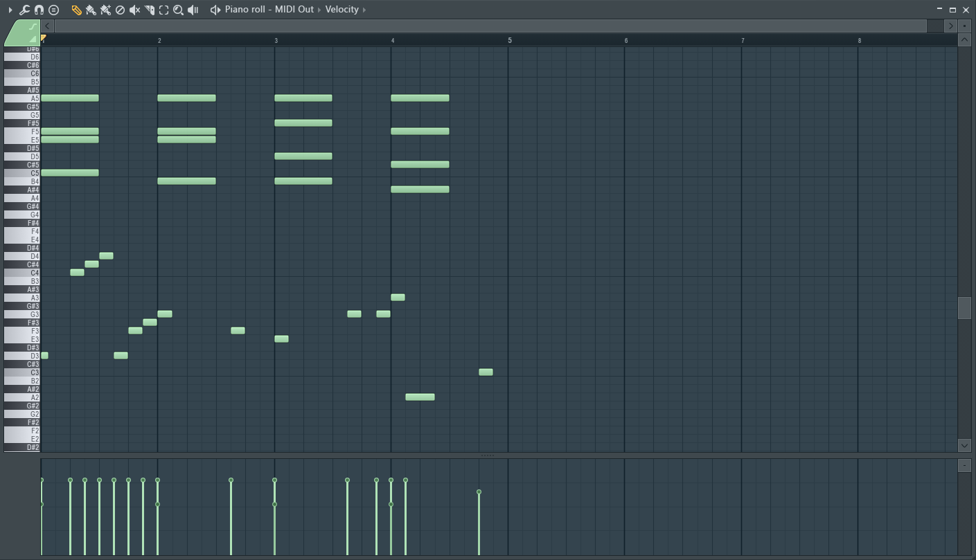Click lower velocity handle at bar 3

coord(275,505)
